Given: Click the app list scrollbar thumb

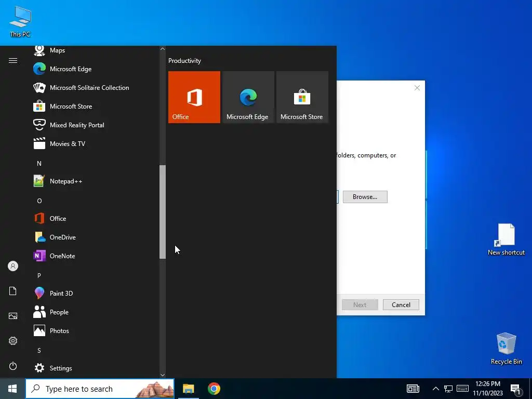Looking at the screenshot, I should pos(163,212).
